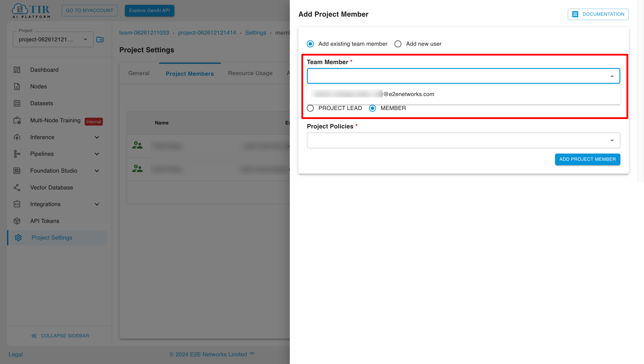Click the second member row people icon
Viewport: 644px width, 364px height.
pos(137,168)
